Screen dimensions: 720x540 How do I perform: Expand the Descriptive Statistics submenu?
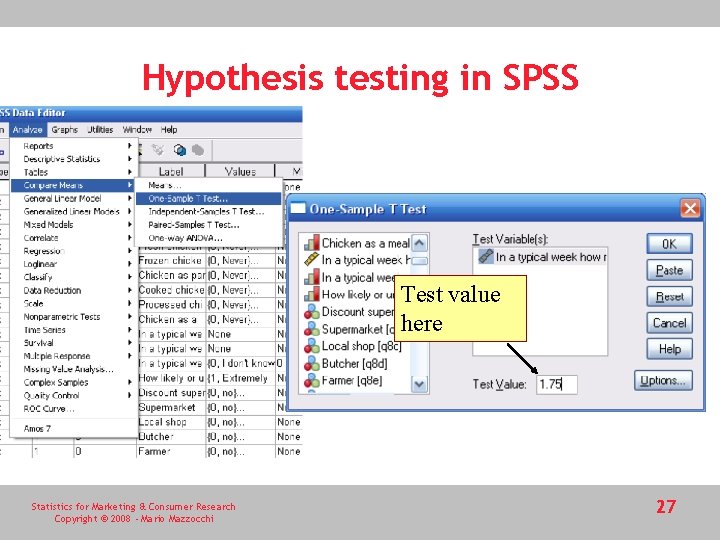[x=73, y=159]
